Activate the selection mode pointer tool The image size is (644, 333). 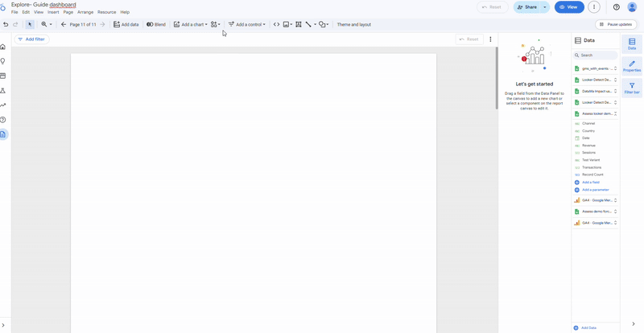tap(30, 25)
